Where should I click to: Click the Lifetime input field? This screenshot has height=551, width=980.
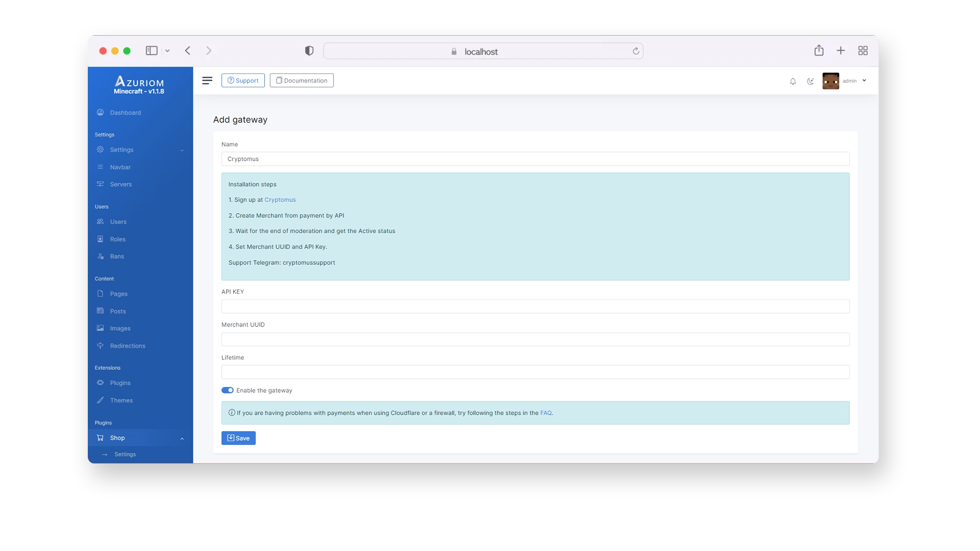click(535, 372)
